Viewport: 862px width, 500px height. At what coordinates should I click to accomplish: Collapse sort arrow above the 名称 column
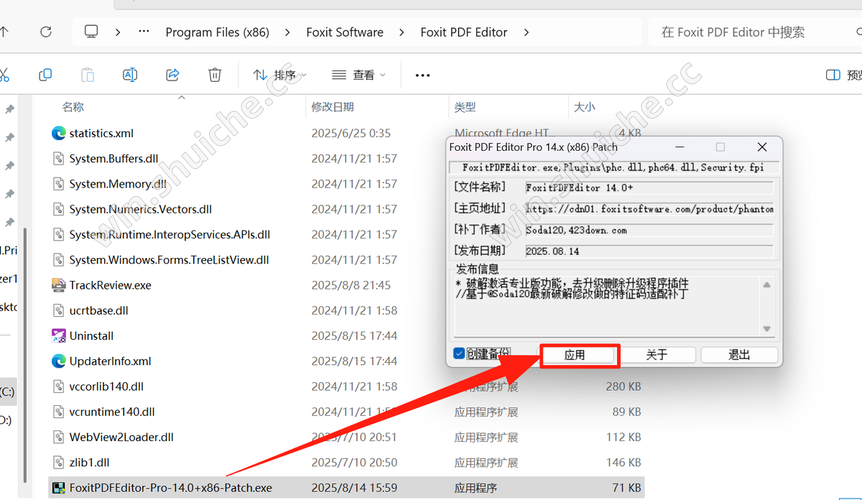tap(181, 97)
